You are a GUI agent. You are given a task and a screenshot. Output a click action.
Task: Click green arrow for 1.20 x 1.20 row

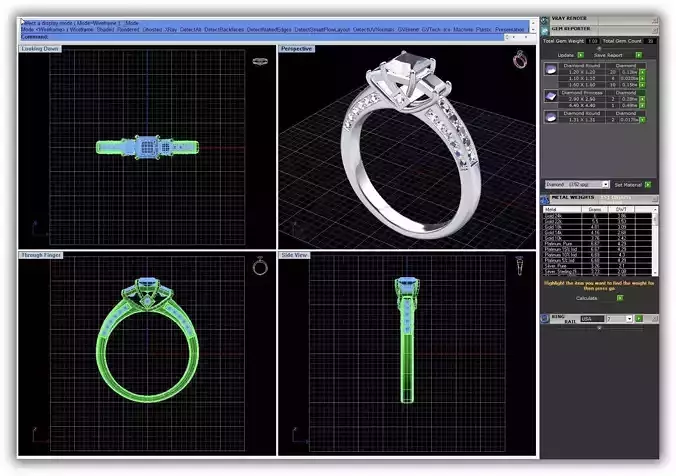pos(642,72)
